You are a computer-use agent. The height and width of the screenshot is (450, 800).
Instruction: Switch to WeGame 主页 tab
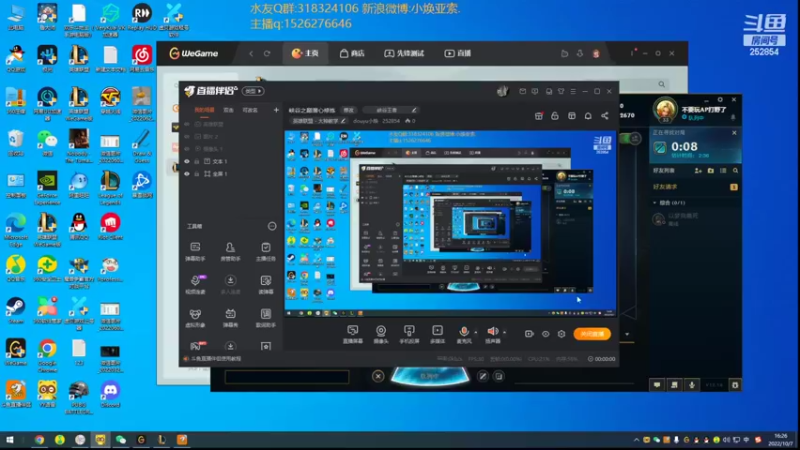point(305,53)
